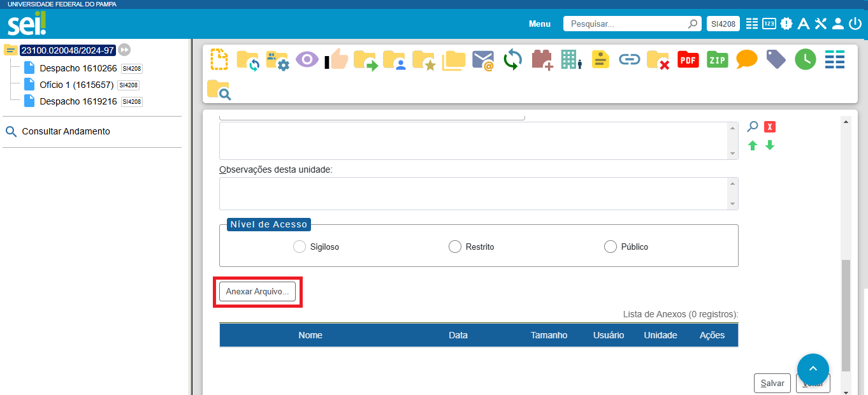Click Consultar Andamento link
This screenshot has width=868, height=395.
(66, 131)
